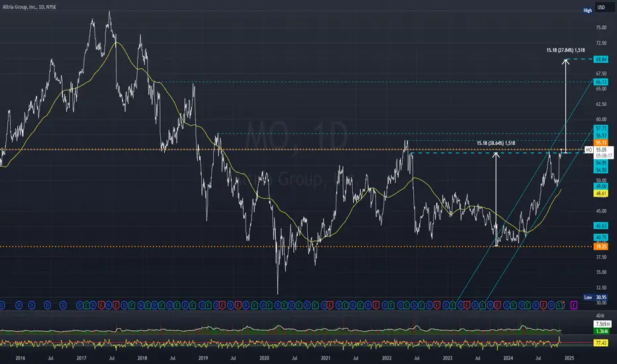Click the 45.00 price axis tick
This screenshot has width=617, height=364.
[601, 211]
